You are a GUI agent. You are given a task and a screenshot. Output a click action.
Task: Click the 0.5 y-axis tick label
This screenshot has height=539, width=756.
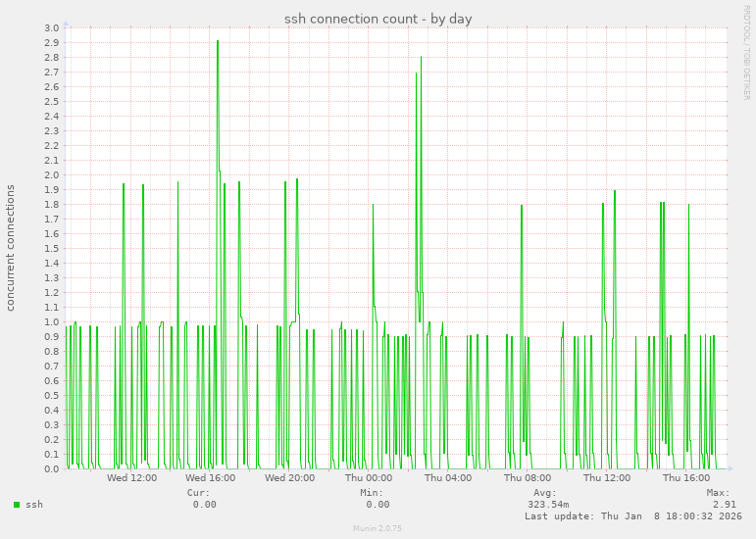click(x=52, y=396)
